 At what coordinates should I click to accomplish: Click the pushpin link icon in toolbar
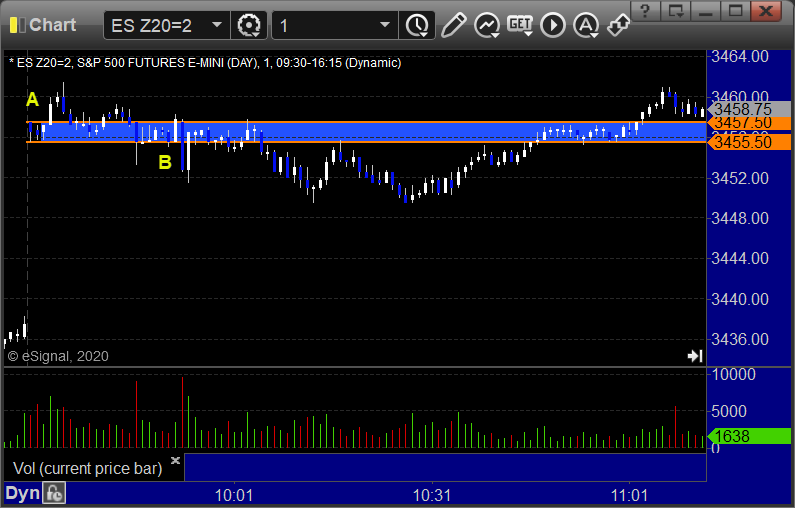[x=619, y=25]
